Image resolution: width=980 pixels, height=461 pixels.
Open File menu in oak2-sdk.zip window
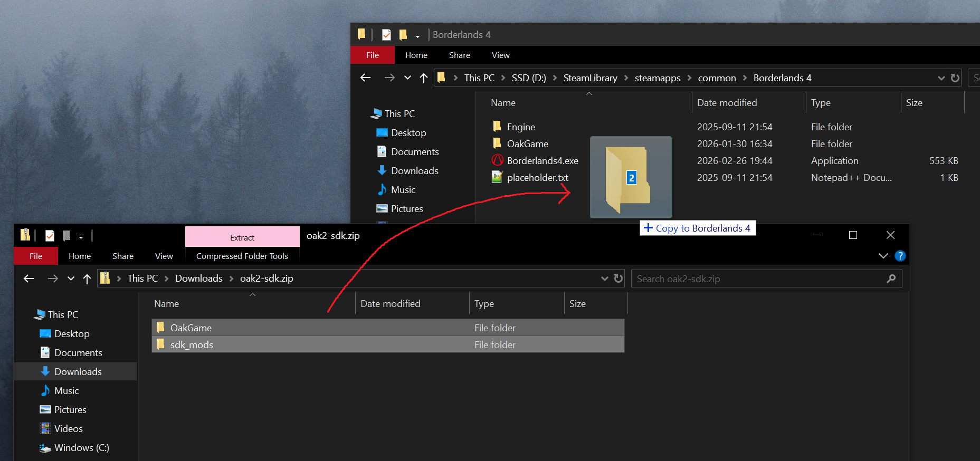pos(36,256)
